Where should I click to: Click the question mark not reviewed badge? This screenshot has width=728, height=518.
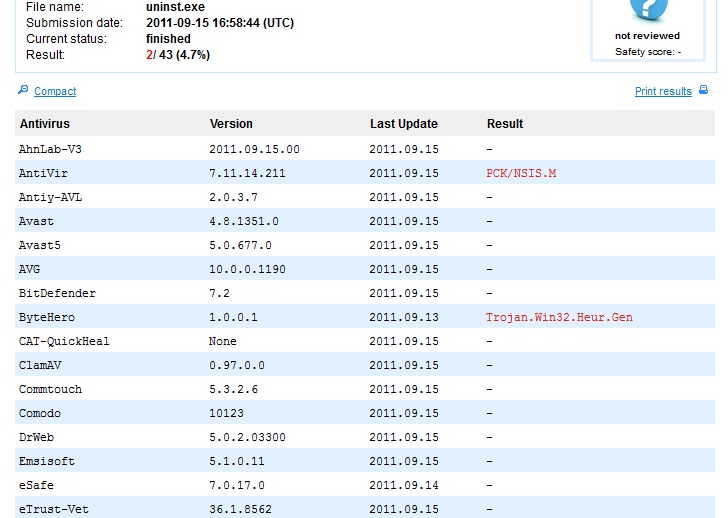[x=649, y=10]
